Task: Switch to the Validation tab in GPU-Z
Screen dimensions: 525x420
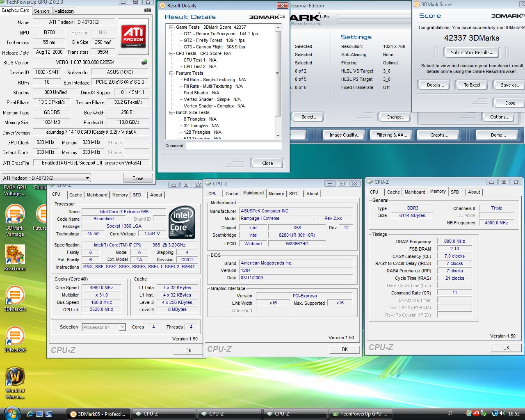Action: (x=64, y=11)
